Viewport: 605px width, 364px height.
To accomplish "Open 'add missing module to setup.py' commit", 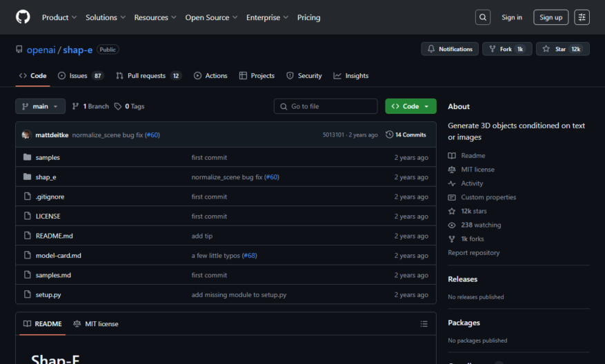I will point(239,295).
